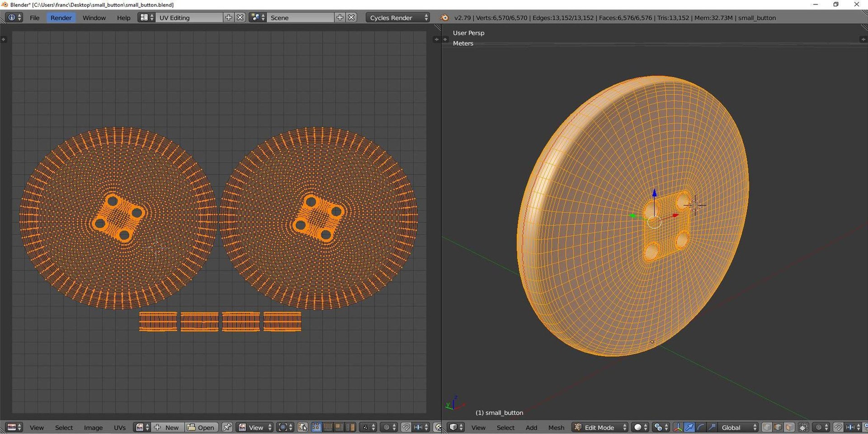
Task: Open the Render menu
Action: [x=61, y=18]
